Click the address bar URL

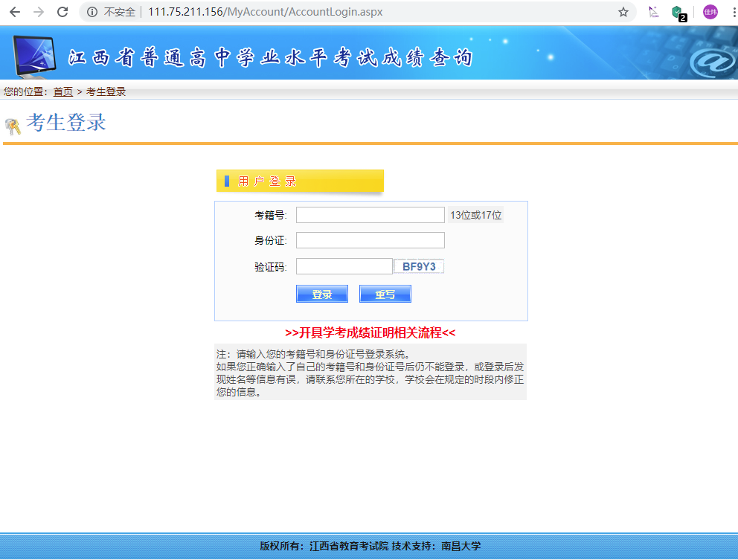[x=265, y=12]
